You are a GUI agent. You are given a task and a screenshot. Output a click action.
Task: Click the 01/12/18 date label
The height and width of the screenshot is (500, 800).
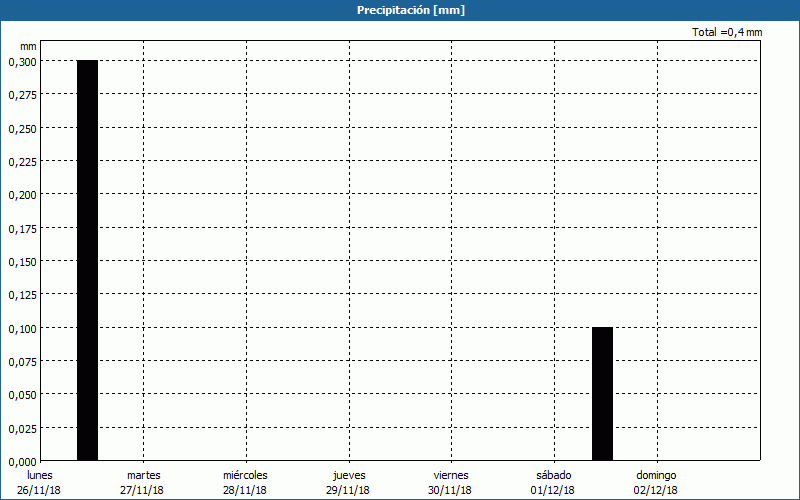(x=553, y=490)
